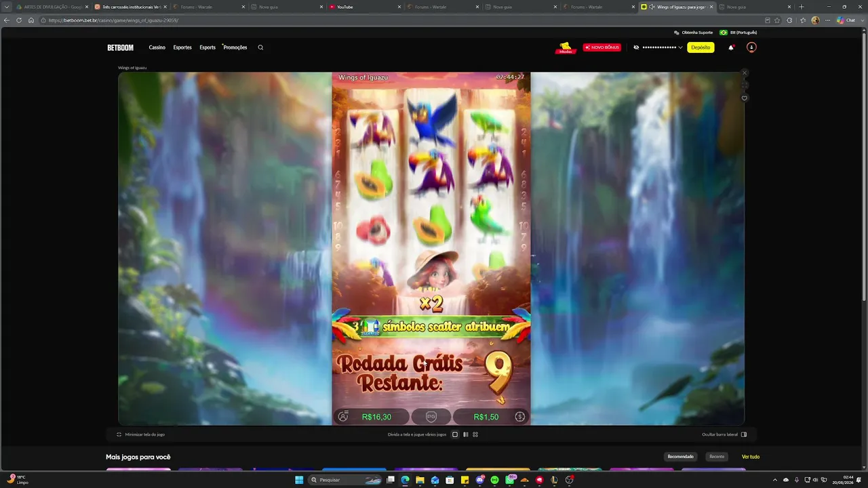The width and height of the screenshot is (868, 488).
Task: Click the R$1,50 bet amount
Action: [x=486, y=417]
